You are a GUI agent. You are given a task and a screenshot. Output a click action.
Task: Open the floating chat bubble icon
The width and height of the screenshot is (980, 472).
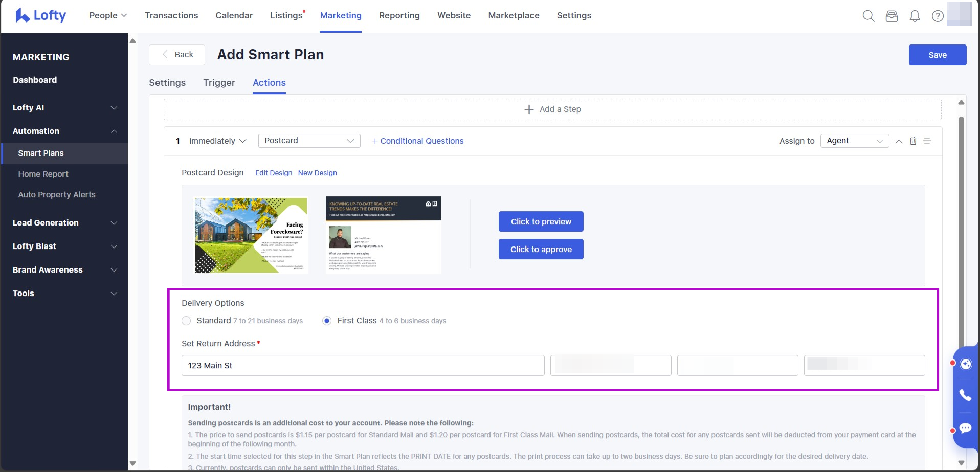coord(965,428)
